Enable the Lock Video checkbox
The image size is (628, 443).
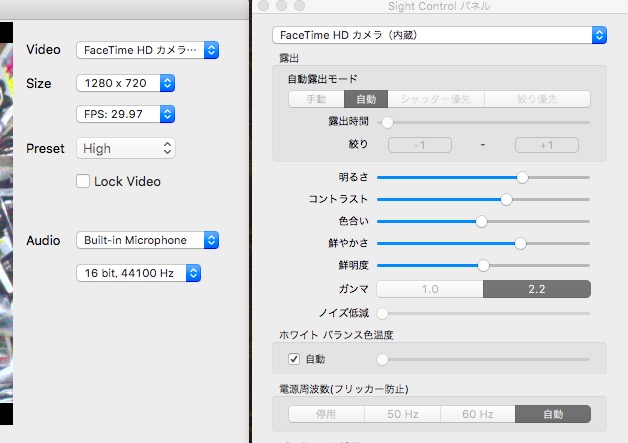tap(84, 181)
